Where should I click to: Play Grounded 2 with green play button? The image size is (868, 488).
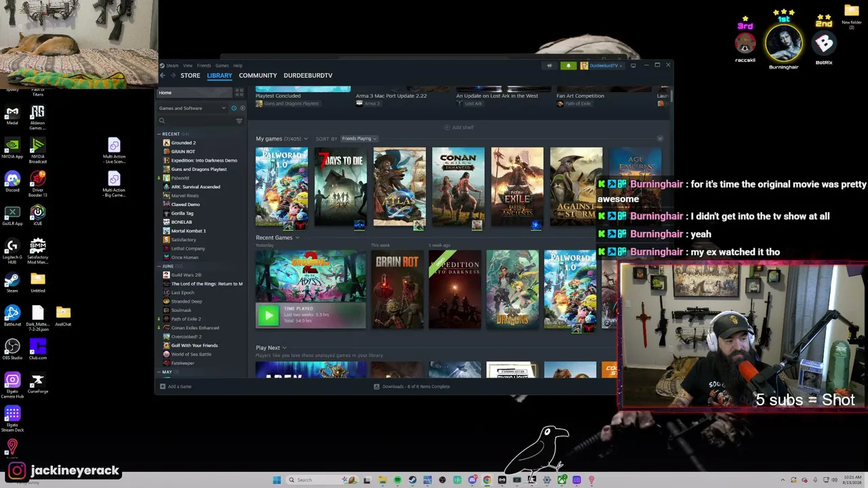pos(268,315)
